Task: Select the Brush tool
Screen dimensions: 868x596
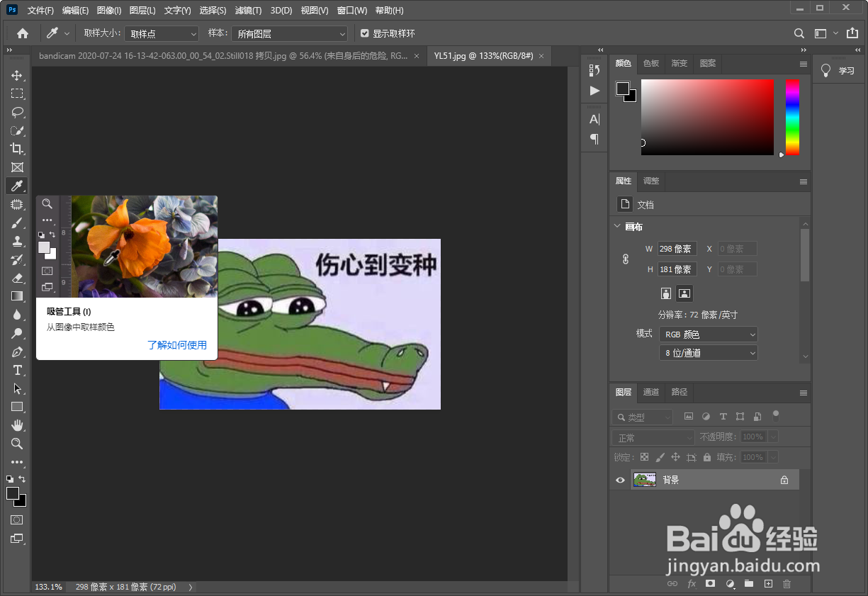Action: (x=17, y=223)
